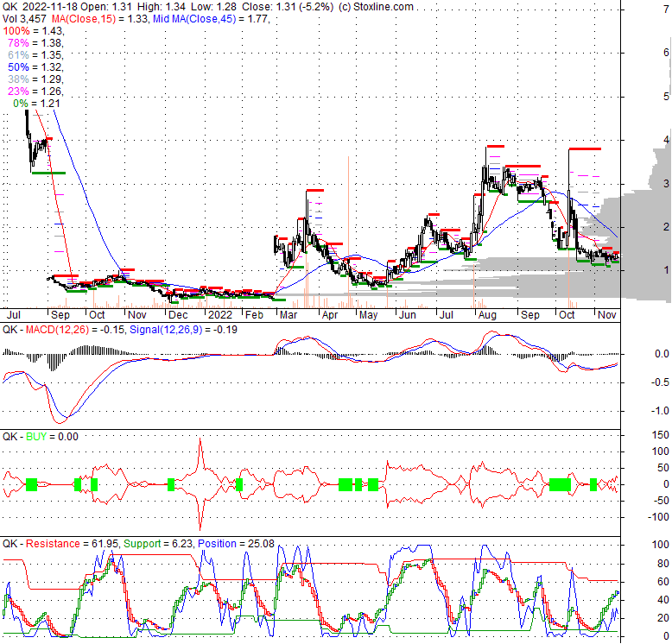Click the "Jul" 2021 label at axis start
This screenshot has width=672, height=644.
(14, 315)
